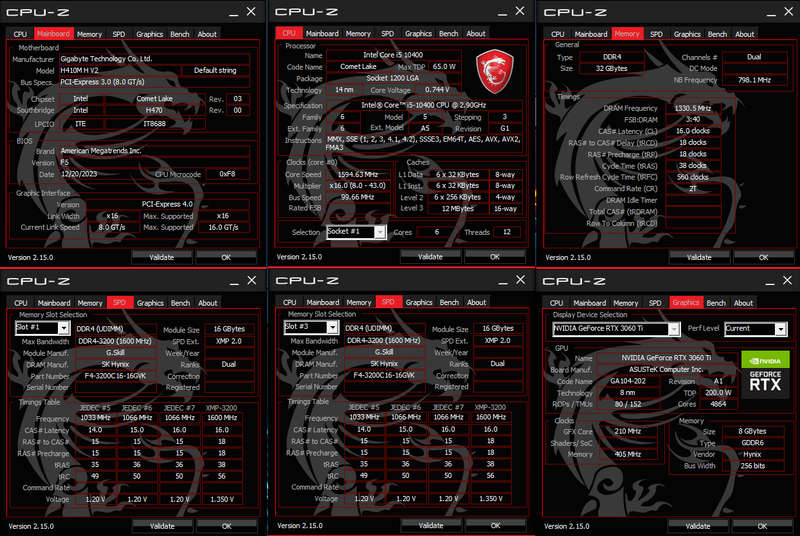
Task: Click the 12/20/2023 BIOS date field
Action: tap(107, 174)
